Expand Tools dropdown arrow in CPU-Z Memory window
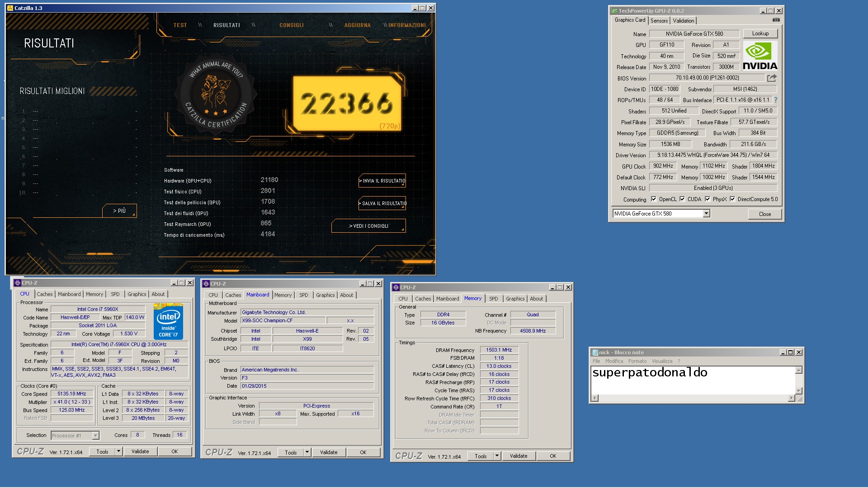Image resolution: width=868 pixels, height=488 pixels. [497, 456]
